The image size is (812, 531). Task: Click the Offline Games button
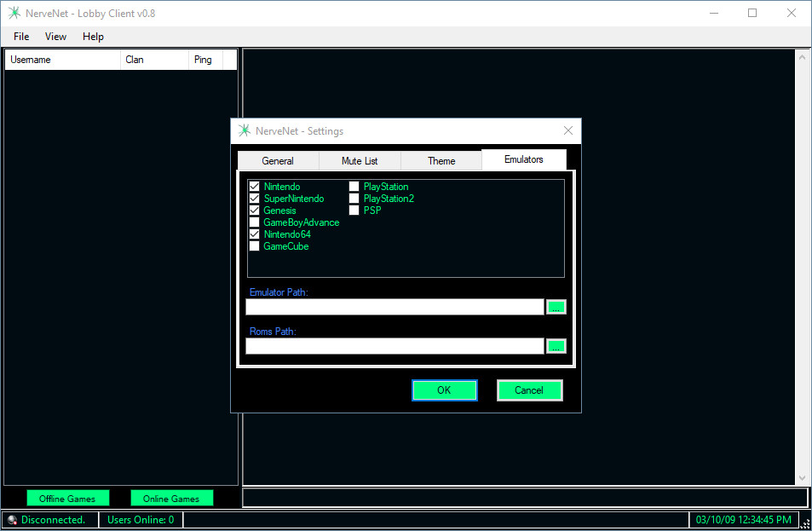67,499
